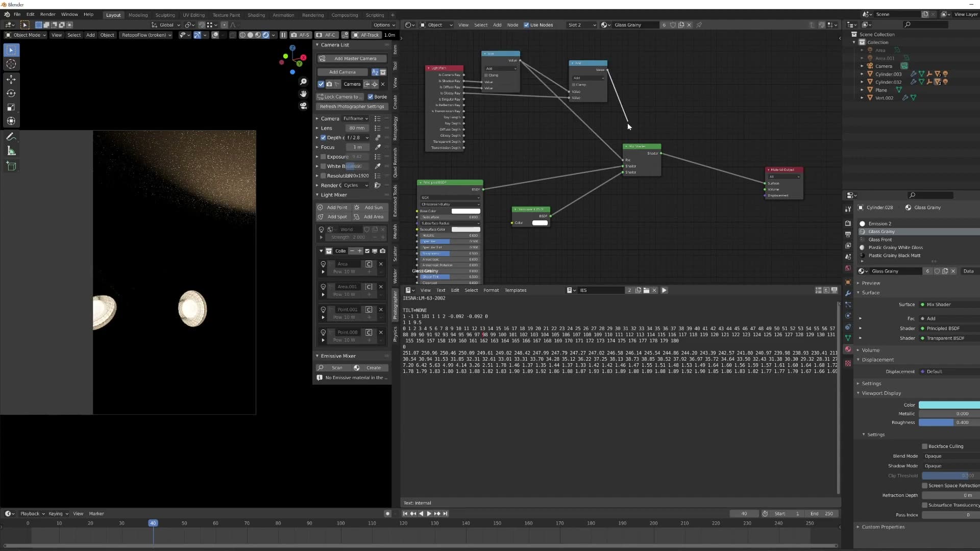This screenshot has height=551, width=980.
Task: Click the modifier wrench icon on Vert.002 row
Action: click(x=905, y=98)
